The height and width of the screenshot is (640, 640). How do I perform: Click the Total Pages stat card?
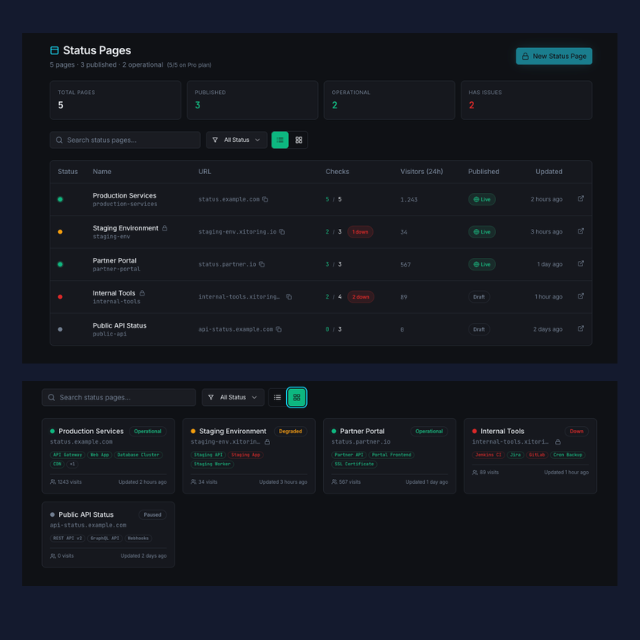coord(115,100)
